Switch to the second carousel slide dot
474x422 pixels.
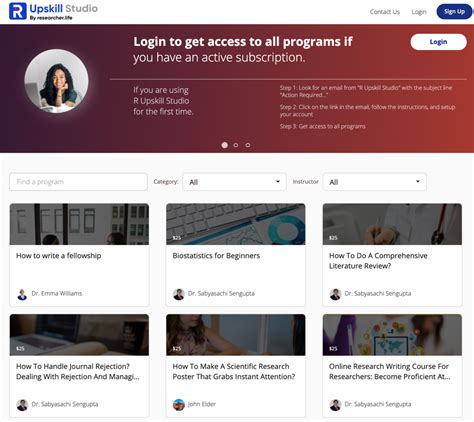(x=236, y=145)
